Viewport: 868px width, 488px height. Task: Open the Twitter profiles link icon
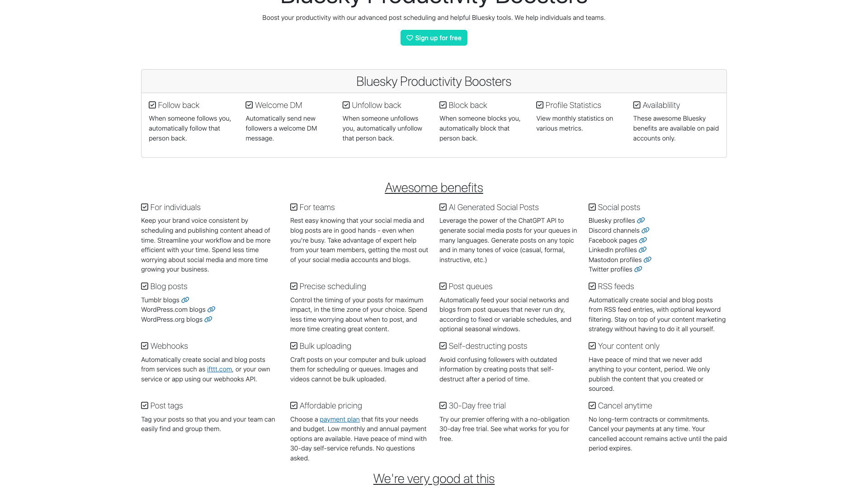tap(638, 269)
